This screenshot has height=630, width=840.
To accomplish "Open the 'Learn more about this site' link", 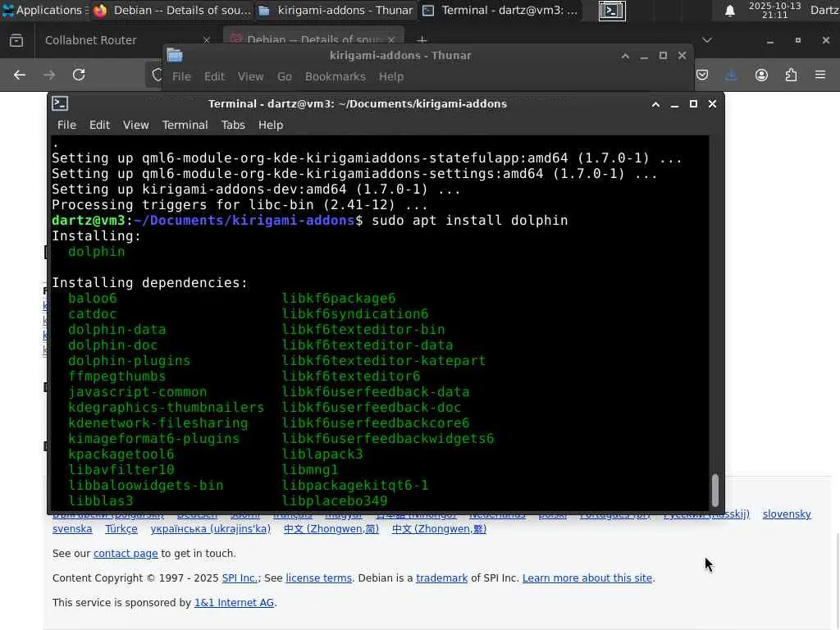I will pyautogui.click(x=587, y=578).
